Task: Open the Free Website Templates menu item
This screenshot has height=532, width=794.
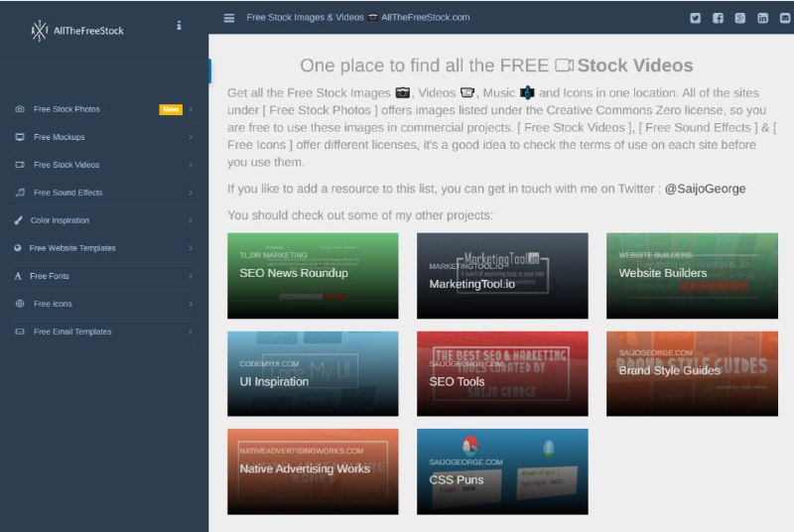Action: pos(104,248)
